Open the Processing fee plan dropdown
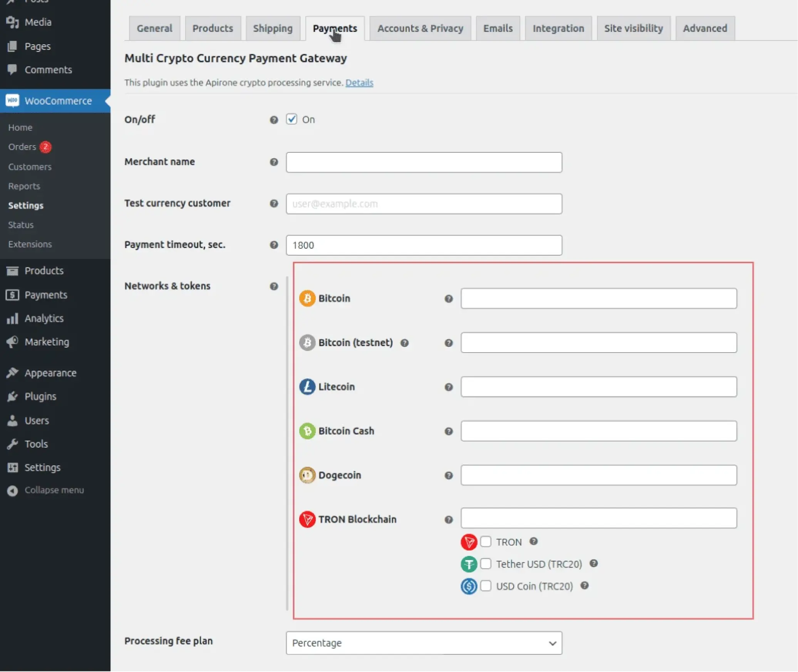This screenshot has width=798, height=672. [424, 644]
